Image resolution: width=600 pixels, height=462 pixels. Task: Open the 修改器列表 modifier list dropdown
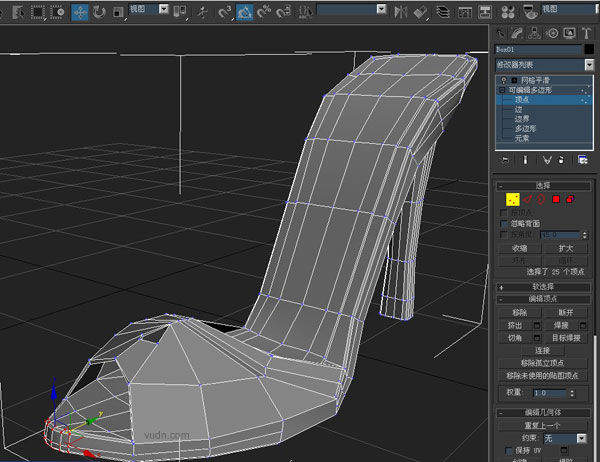588,63
